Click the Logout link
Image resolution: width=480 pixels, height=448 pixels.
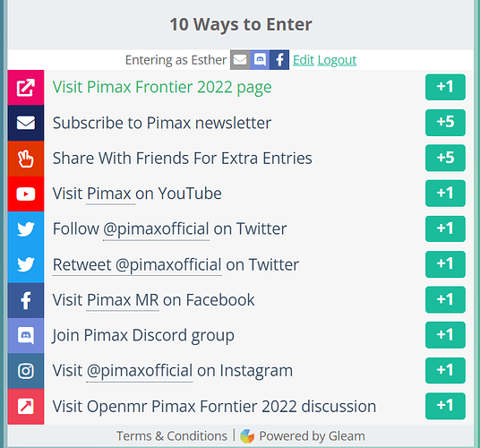[337, 60]
